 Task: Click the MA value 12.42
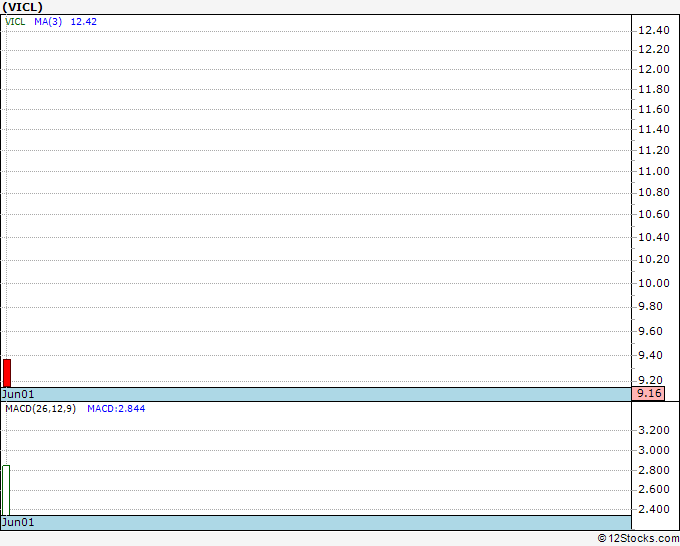pos(84,22)
